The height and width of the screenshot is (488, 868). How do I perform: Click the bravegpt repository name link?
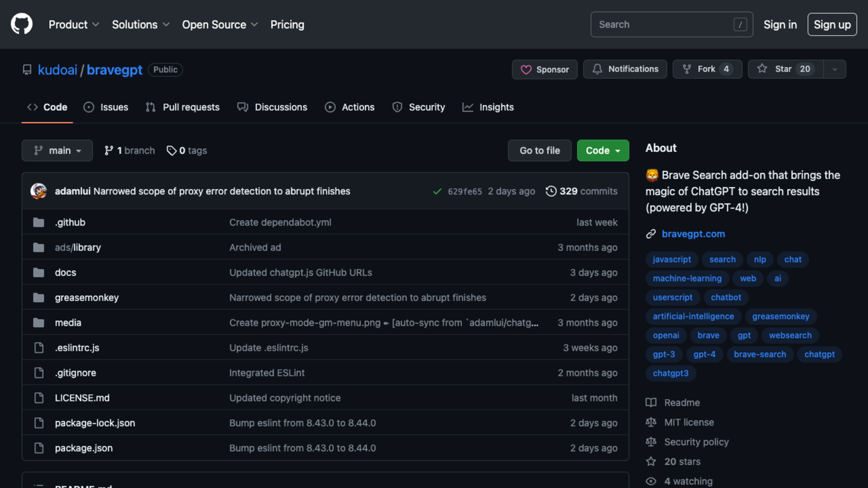[115, 70]
